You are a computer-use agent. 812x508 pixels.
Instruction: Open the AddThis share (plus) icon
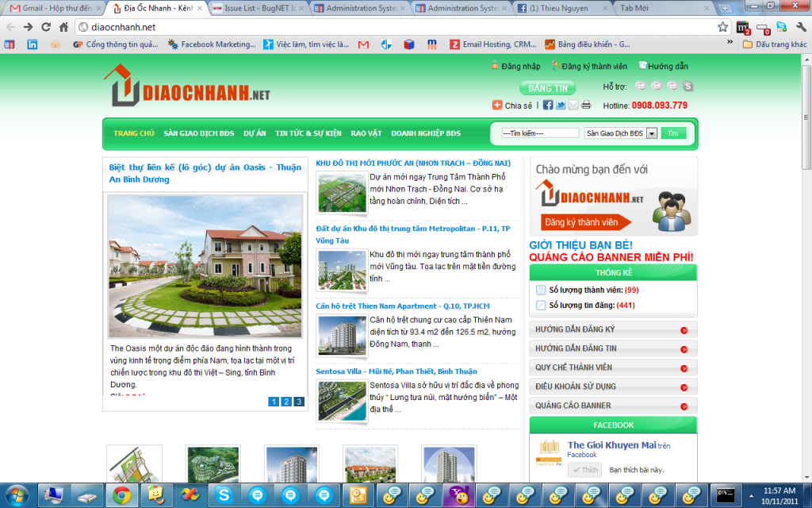[x=497, y=105]
